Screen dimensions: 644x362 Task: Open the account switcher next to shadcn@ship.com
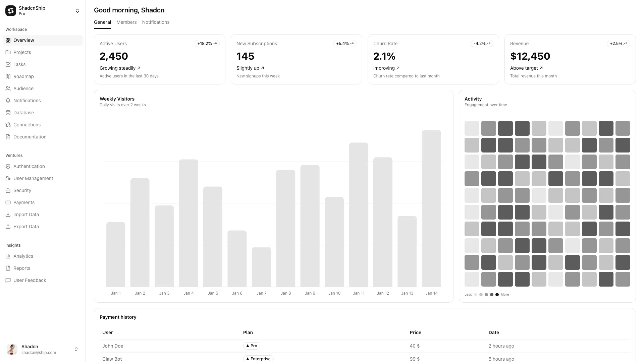(76, 349)
